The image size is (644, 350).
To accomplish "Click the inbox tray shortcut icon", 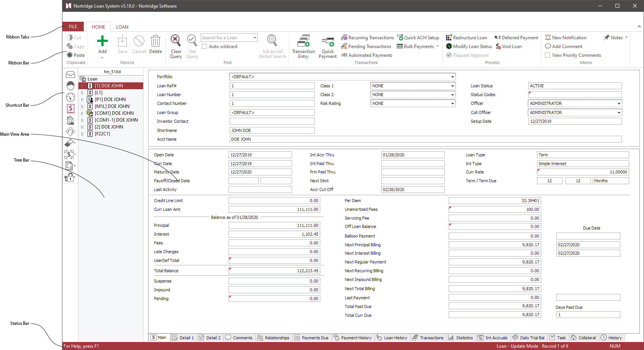I will point(70,74).
